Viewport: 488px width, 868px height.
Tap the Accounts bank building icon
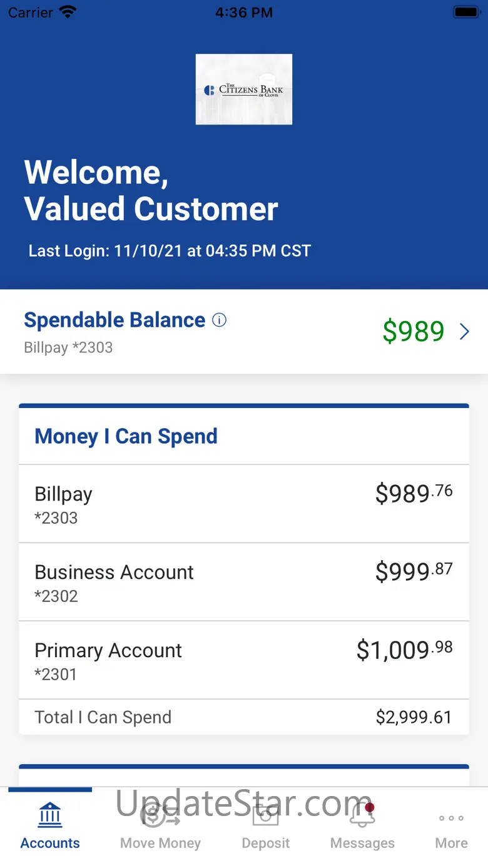[50, 815]
